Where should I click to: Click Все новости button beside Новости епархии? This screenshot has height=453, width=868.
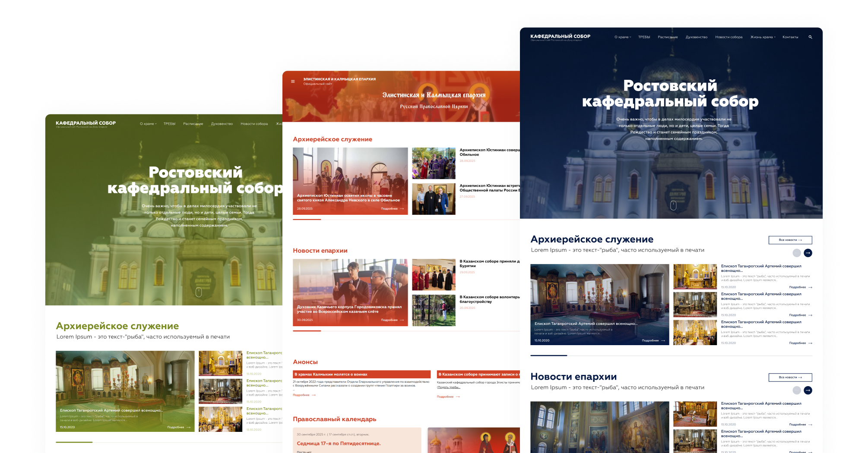790,377
